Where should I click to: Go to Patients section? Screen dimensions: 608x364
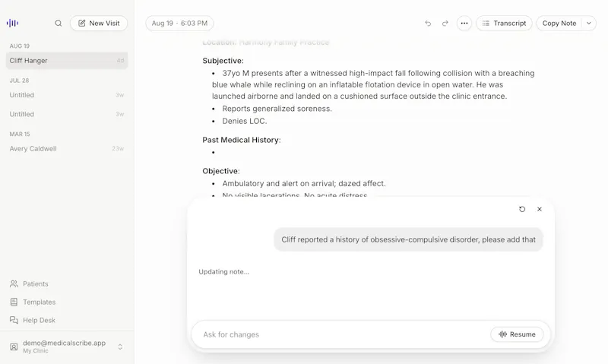point(30,283)
